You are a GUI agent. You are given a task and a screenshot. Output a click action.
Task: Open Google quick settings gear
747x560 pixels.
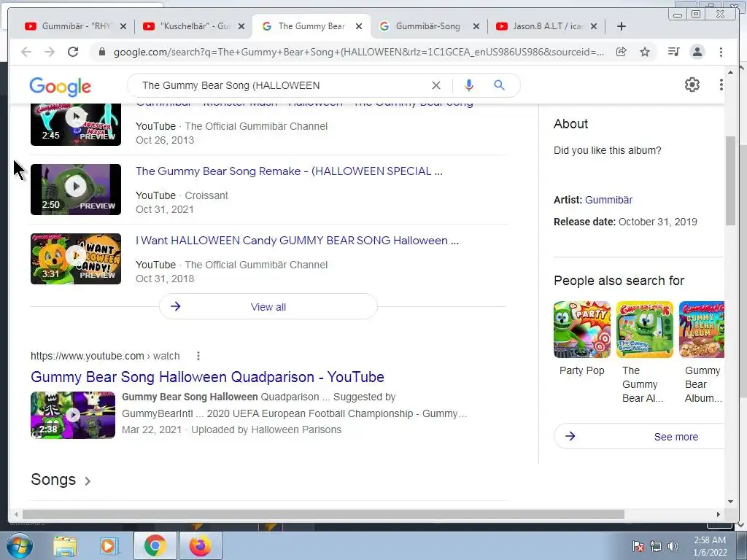pos(692,85)
